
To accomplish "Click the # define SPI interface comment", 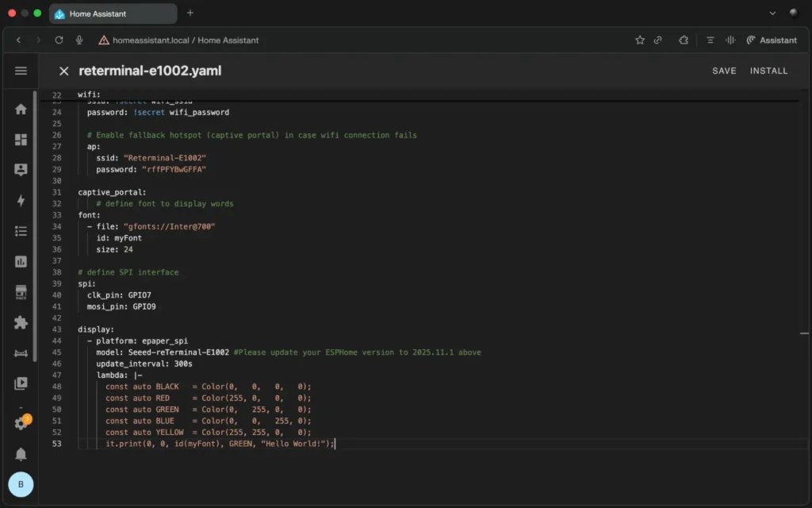I will [x=128, y=272].
